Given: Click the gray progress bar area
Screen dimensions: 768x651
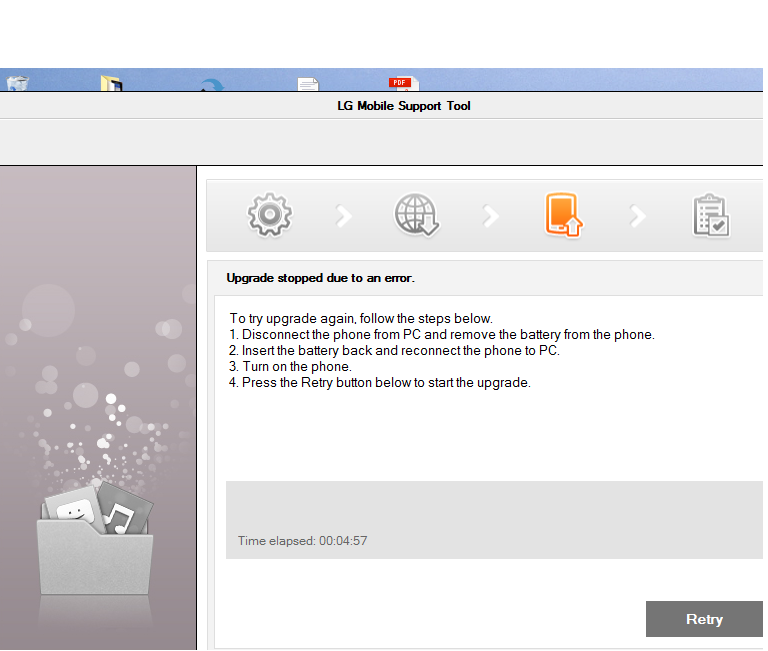Looking at the screenshot, I should [x=494, y=520].
